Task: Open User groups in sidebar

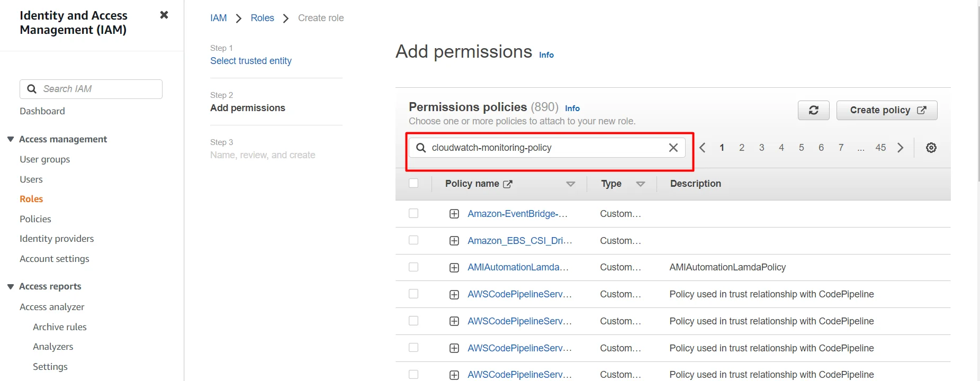Action: 44,159
